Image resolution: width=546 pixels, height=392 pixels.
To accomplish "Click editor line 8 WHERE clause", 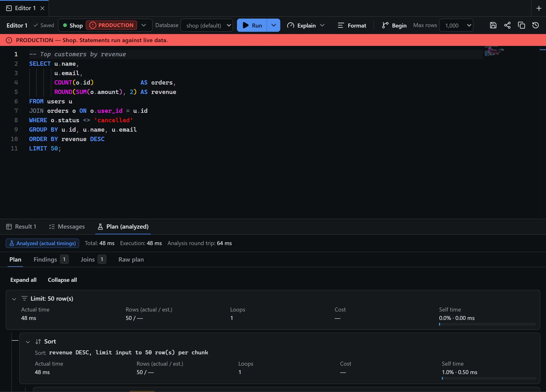I will coord(81,120).
